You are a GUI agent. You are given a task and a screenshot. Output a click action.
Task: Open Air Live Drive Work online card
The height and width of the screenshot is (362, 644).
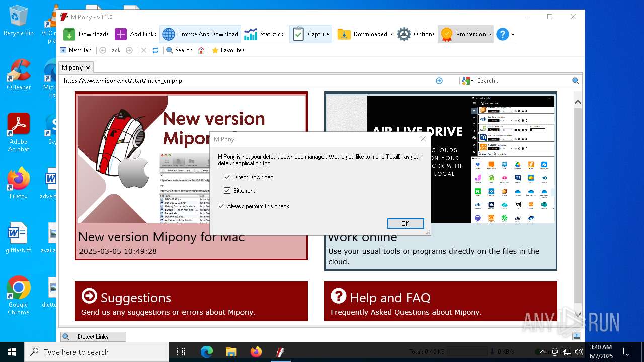441,181
